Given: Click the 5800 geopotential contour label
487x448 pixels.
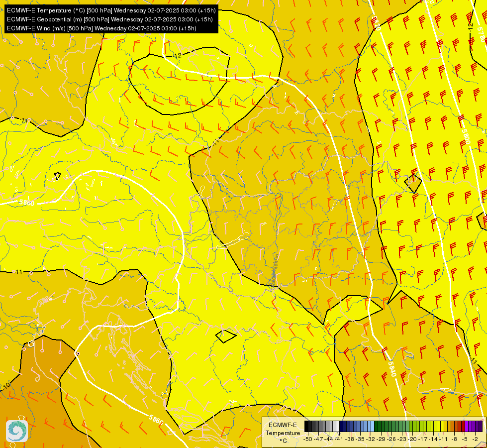Looking at the screenshot, I should [x=466, y=136].
